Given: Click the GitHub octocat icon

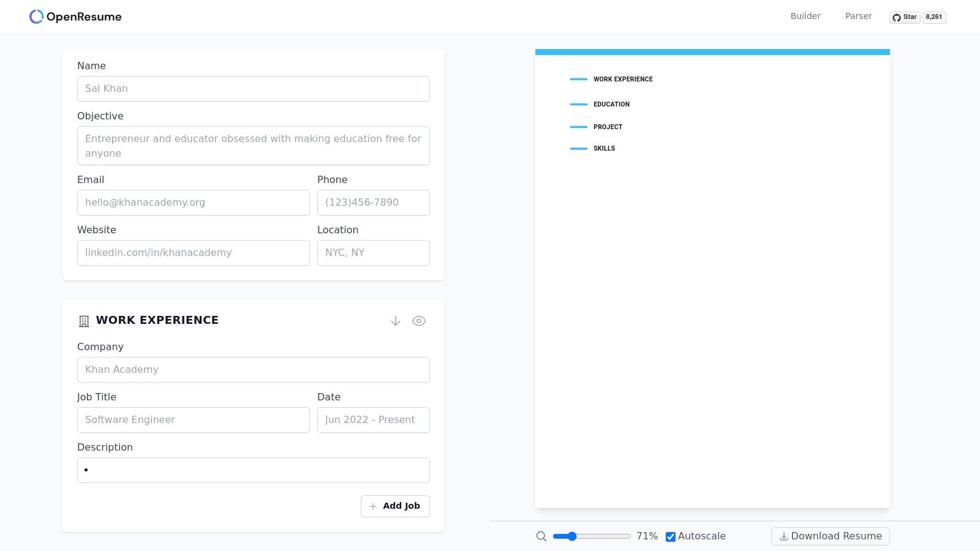Looking at the screenshot, I should pyautogui.click(x=896, y=17).
